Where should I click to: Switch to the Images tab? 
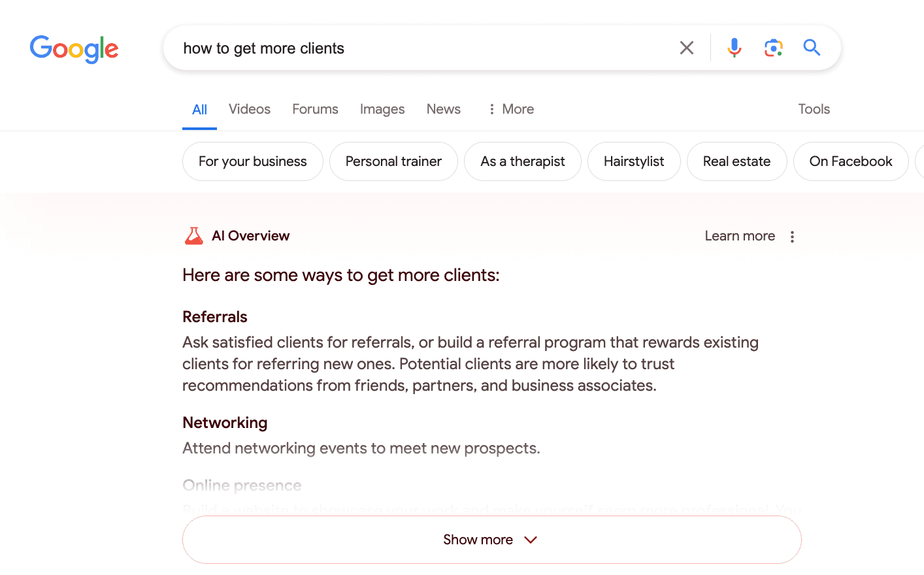382,109
